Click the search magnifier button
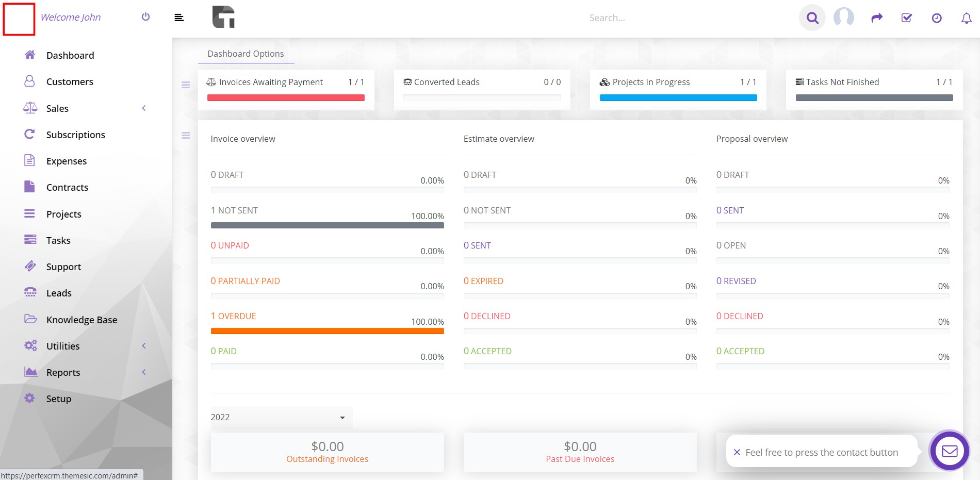Viewport: 980px width, 480px height. tap(812, 18)
